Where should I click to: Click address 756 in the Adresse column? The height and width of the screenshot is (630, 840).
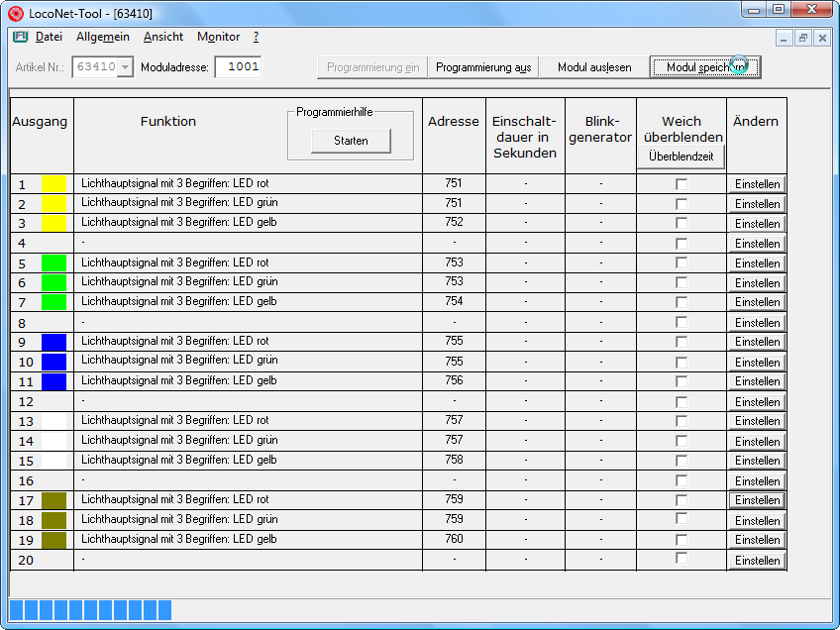click(454, 380)
